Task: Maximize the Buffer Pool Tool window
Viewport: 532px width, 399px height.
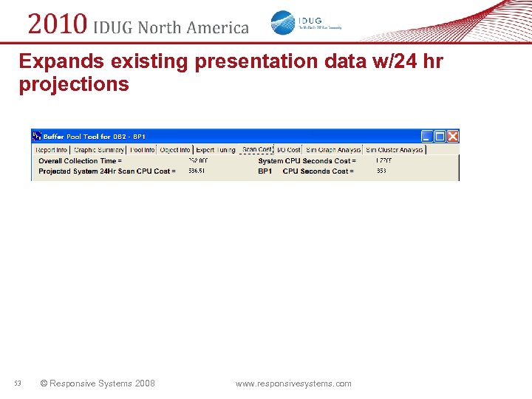Action: (x=440, y=137)
